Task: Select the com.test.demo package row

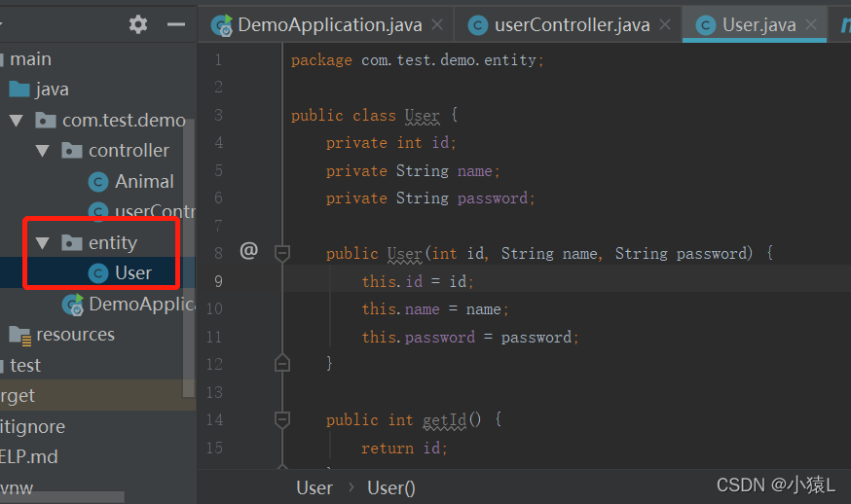Action: click(124, 120)
